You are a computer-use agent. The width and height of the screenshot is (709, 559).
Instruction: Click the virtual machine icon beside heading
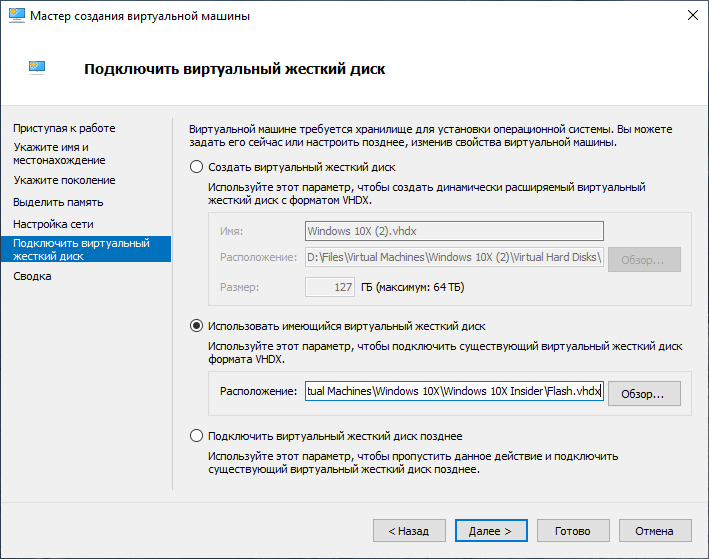coord(37,68)
